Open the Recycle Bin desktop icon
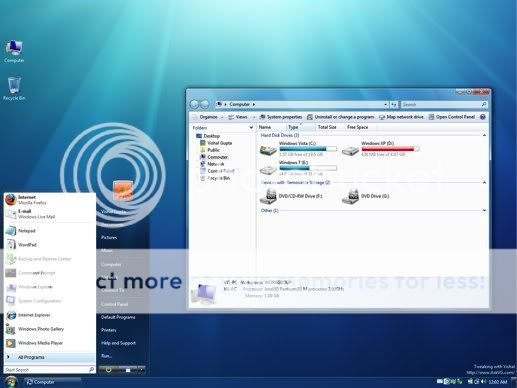This screenshot has height=388, width=517. point(14,88)
